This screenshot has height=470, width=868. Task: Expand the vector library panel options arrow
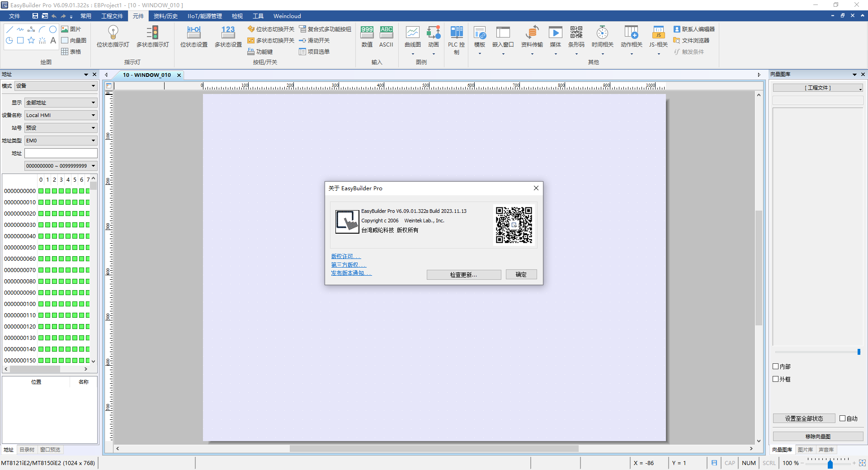[x=854, y=75]
